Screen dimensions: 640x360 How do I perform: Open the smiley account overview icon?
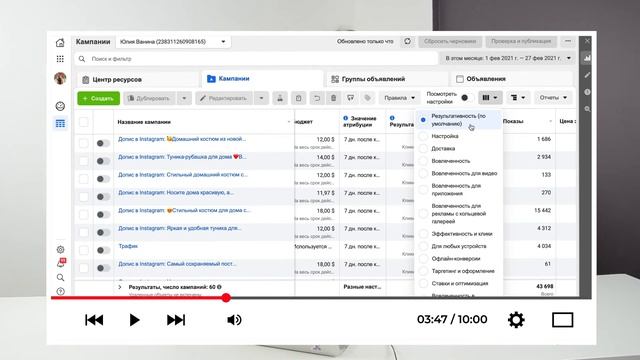click(60, 106)
